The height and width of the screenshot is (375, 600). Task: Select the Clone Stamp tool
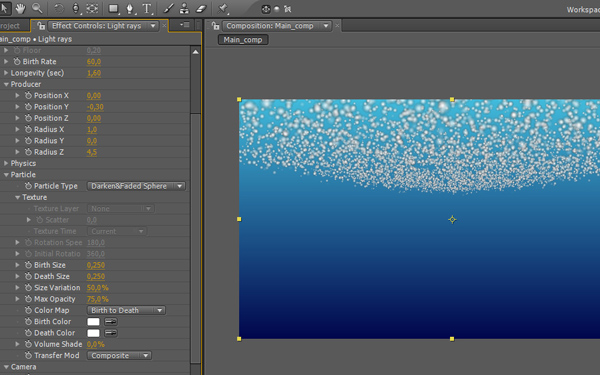pyautogui.click(x=185, y=9)
